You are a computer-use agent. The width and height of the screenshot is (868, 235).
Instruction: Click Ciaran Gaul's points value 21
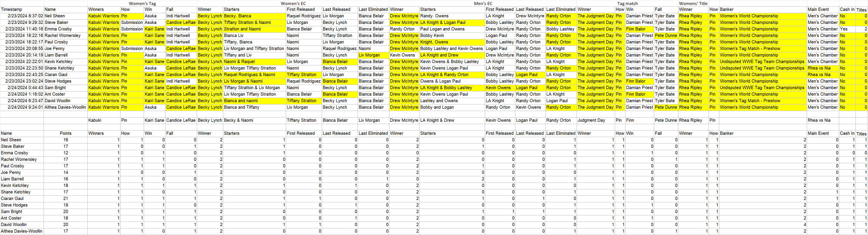click(65, 199)
